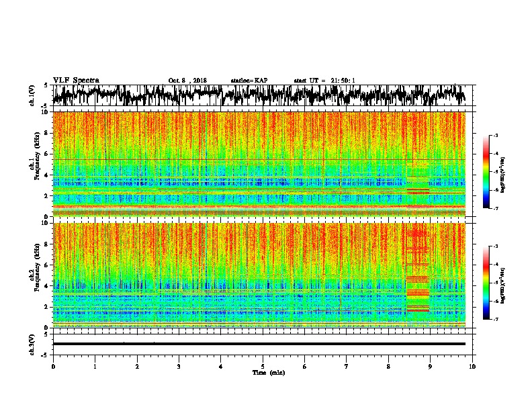Image resolution: width=532 pixels, height=411 pixels.
Task: Click the "-3" label on ch.1 colorbar
Action: [495, 136]
